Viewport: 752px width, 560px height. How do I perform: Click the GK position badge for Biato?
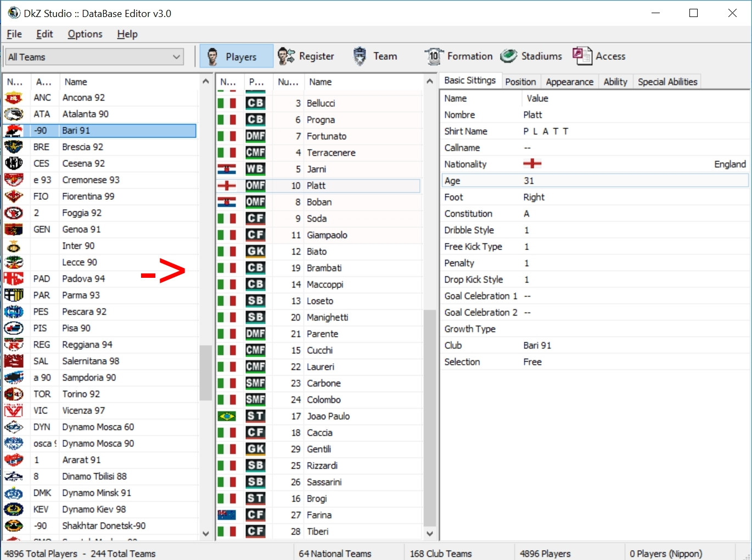tap(255, 251)
